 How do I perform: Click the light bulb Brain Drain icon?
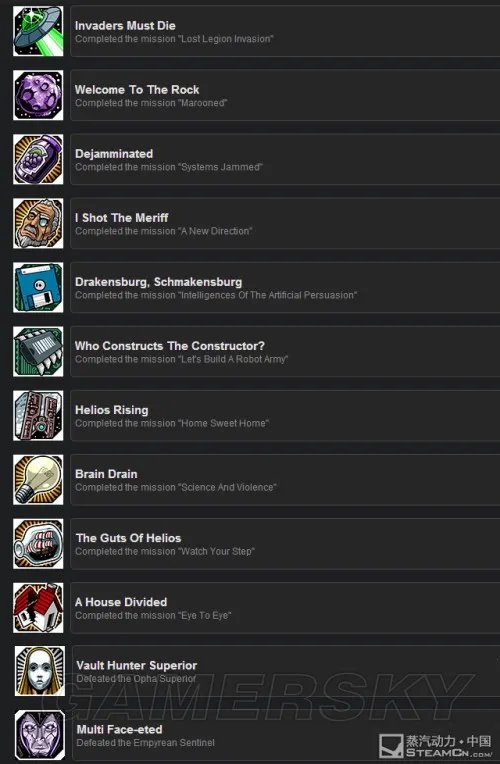[x=38, y=480]
